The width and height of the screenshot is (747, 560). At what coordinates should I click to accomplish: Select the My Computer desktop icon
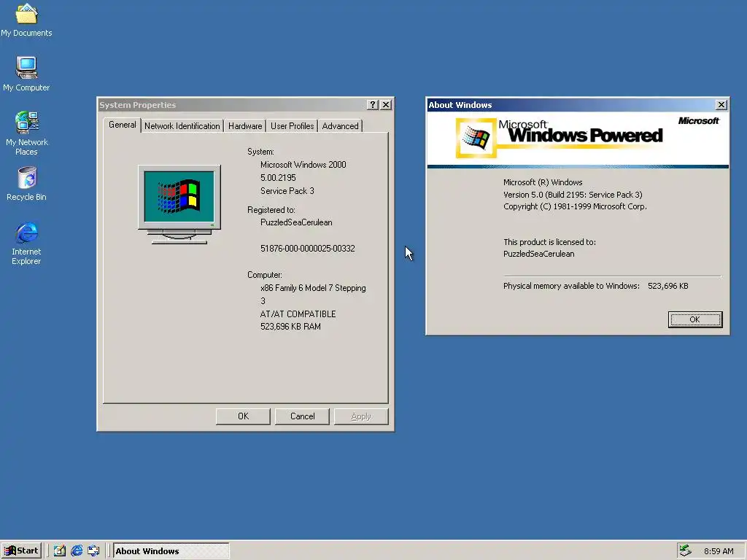(26, 74)
